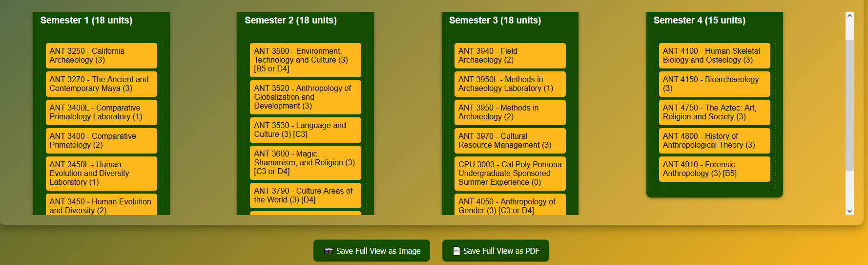Image resolution: width=868 pixels, height=265 pixels.
Task: Select ANT 4100 Human Skeletal Biology course
Action: [x=714, y=56]
